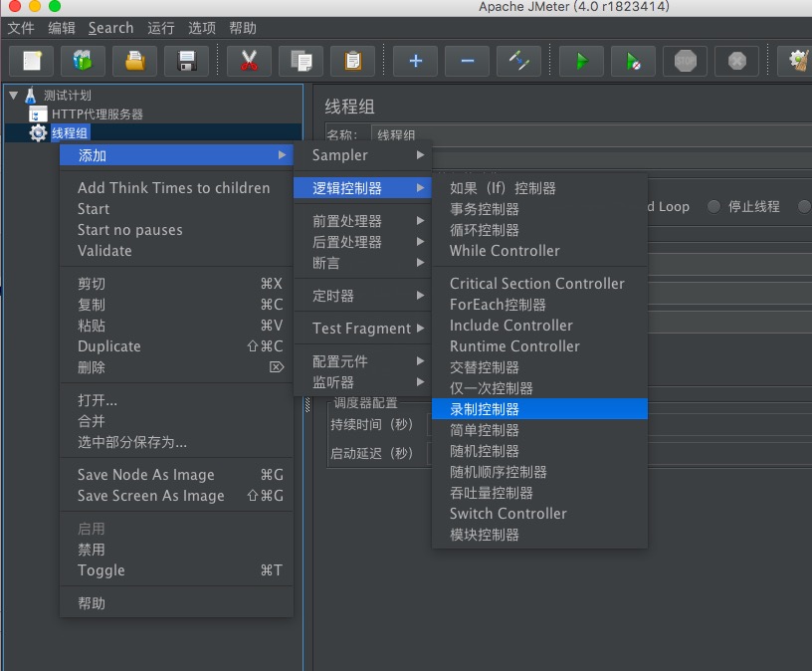Open the 文件 menu
Image resolution: width=812 pixels, height=671 pixels.
21,28
